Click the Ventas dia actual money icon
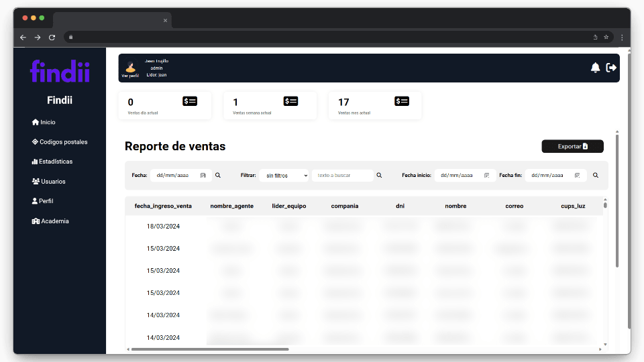 tap(190, 101)
